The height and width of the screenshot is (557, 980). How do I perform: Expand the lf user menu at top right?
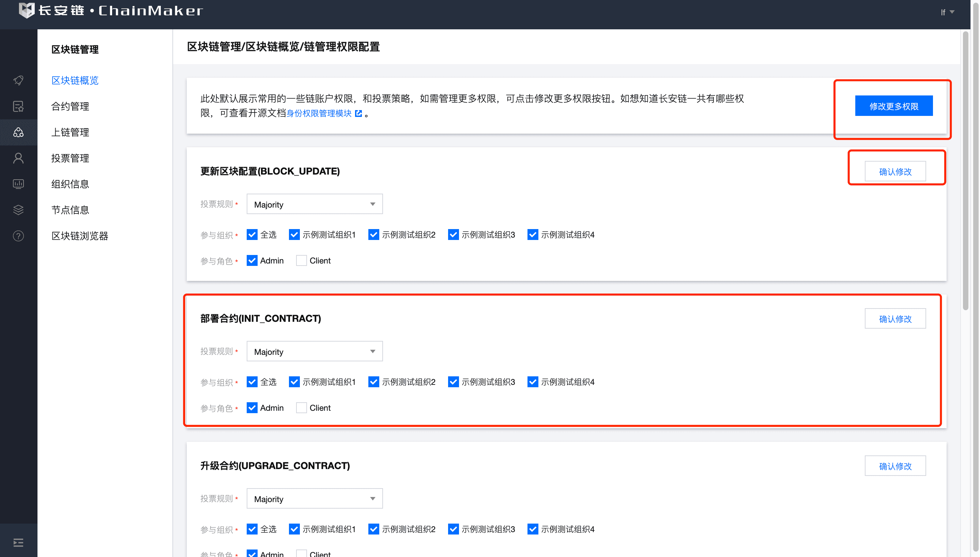pos(947,12)
